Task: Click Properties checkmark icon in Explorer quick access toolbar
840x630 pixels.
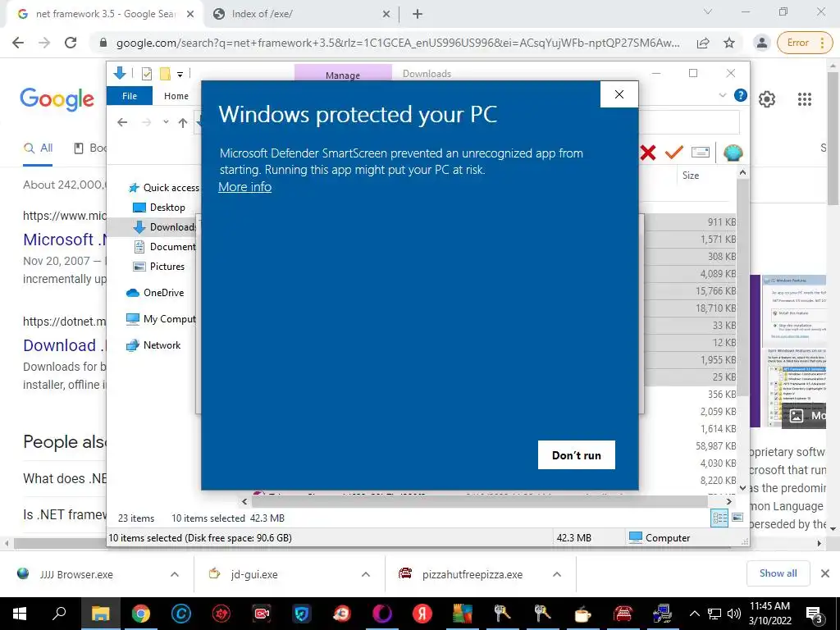Action: tap(146, 74)
